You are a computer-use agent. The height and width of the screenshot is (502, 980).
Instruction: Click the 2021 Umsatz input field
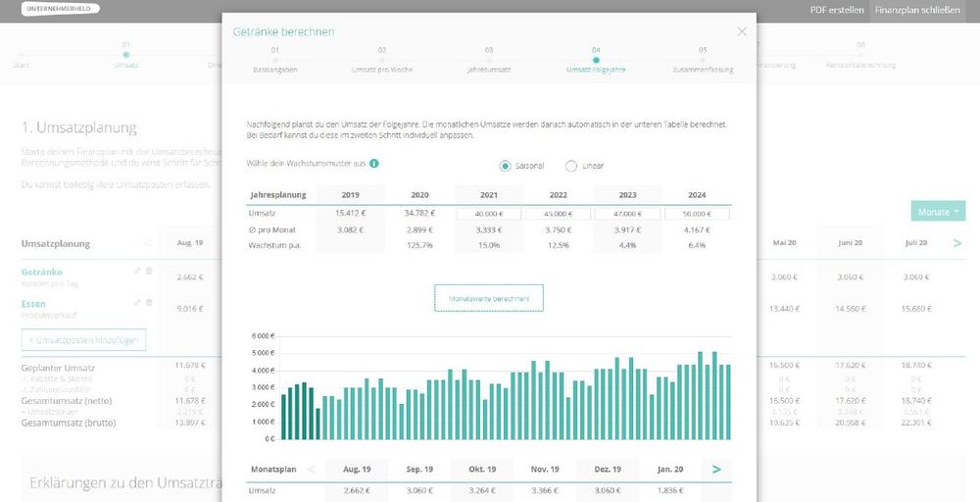489,213
